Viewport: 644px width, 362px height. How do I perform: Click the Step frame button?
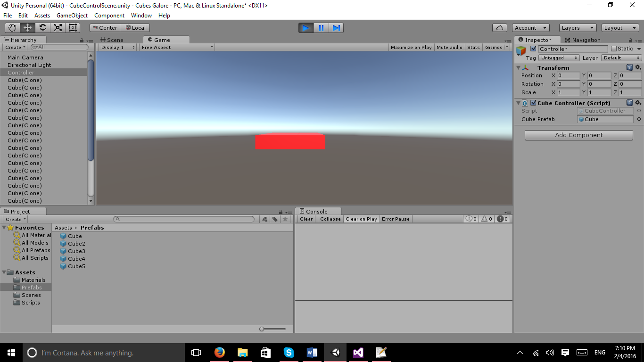tap(336, 28)
